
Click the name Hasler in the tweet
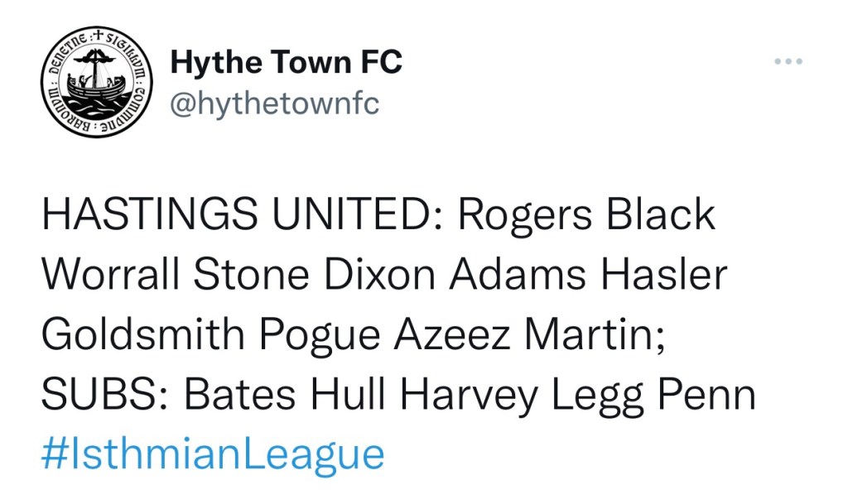click(x=664, y=276)
